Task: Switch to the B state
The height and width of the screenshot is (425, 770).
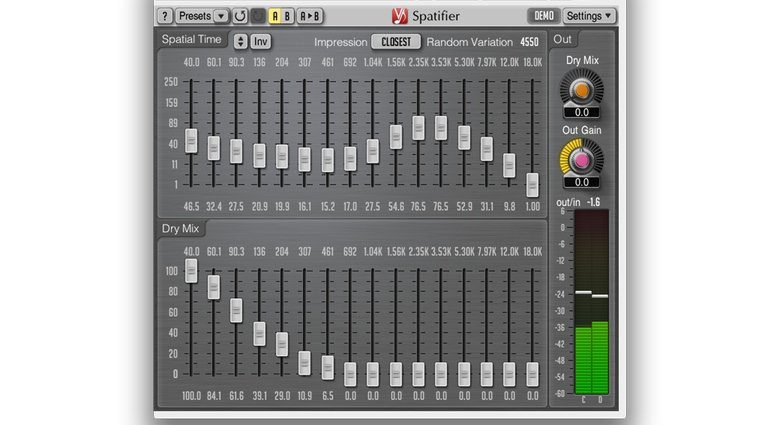Action: coord(289,16)
